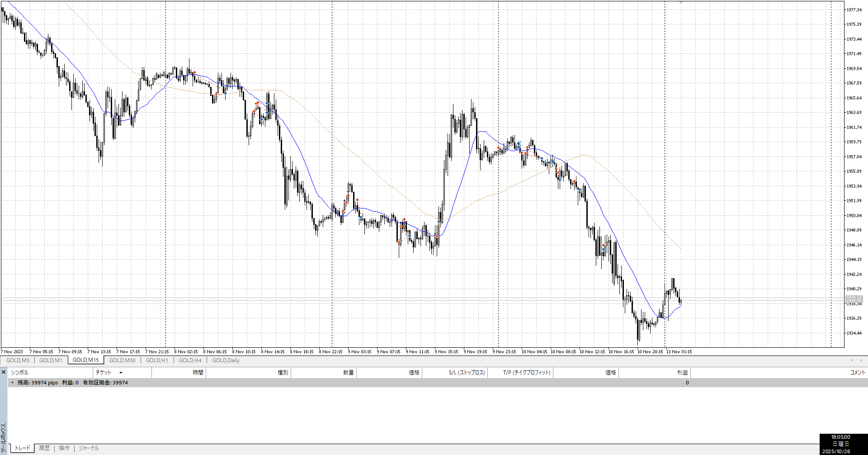Switch to the GOLD,M5 chart tab
This screenshot has height=455, width=868.
[18, 360]
